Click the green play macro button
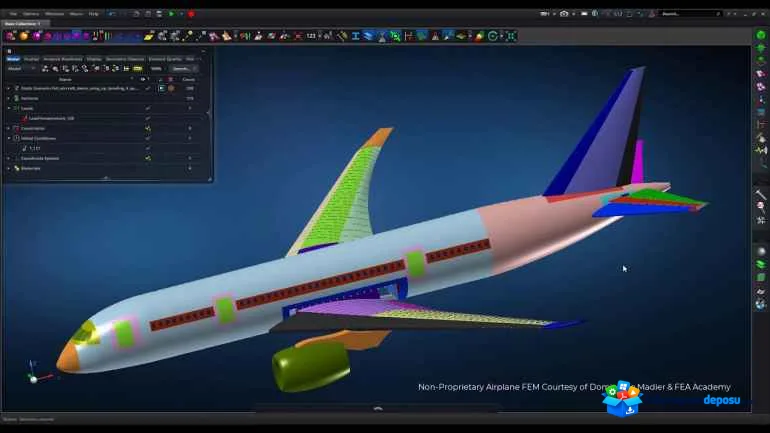Screen dimensions: 770x433 171,14
